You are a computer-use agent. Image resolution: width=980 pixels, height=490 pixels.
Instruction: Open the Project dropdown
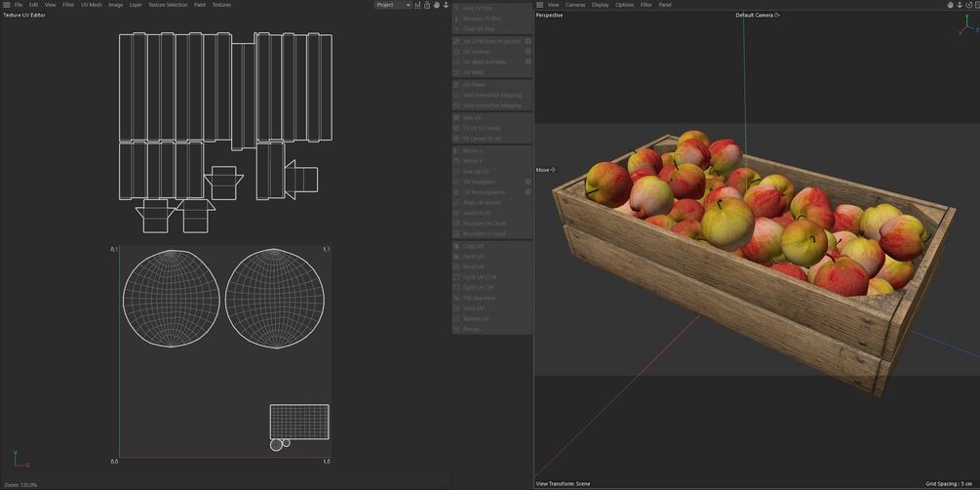point(393,4)
